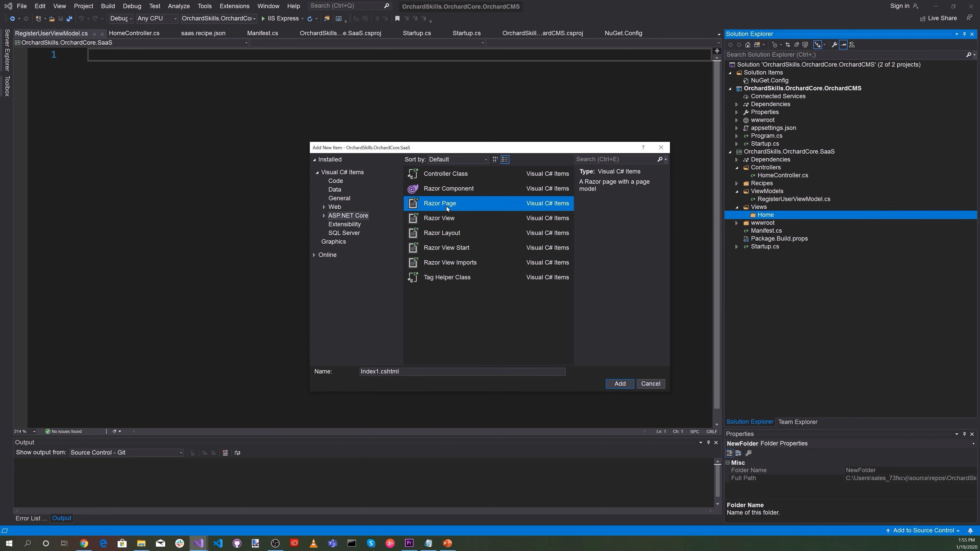The height and width of the screenshot is (551, 980).
Task: Click Sync with Active Document arrows icon
Action: click(x=788, y=45)
